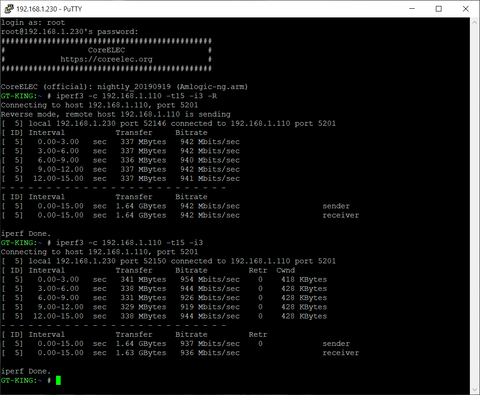Image resolution: width=480 pixels, height=395 pixels.
Task: Click scrollbar up arrow in terminal
Action: pos(475,22)
